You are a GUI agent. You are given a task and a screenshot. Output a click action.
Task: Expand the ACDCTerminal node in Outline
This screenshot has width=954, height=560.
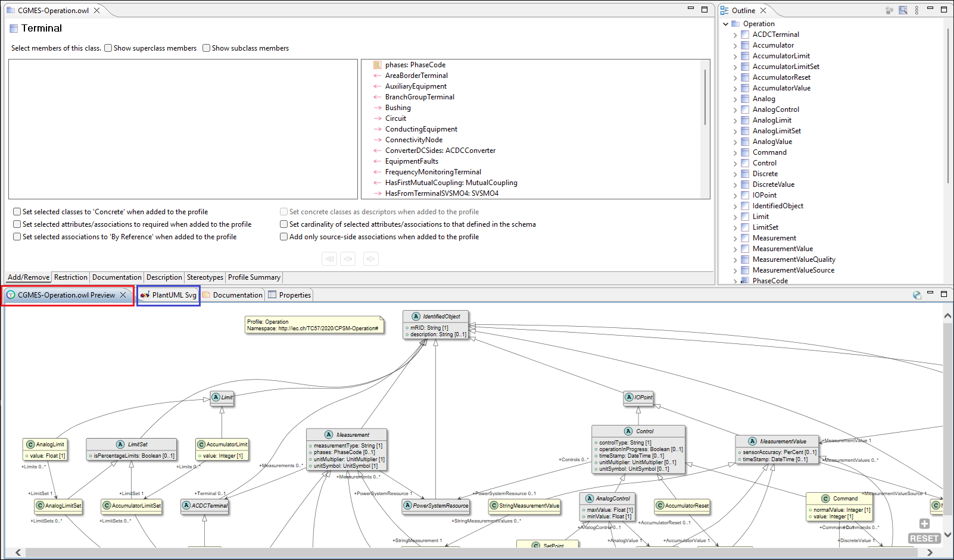pos(735,35)
